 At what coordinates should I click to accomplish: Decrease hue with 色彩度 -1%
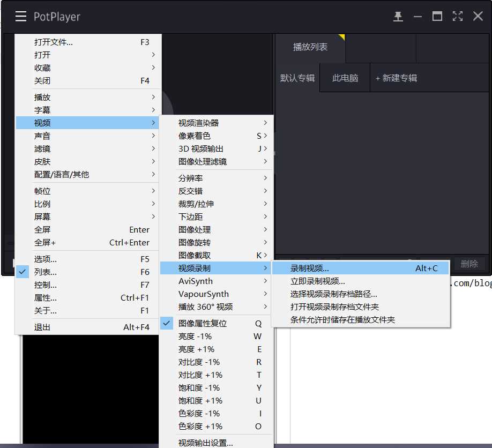point(216,414)
